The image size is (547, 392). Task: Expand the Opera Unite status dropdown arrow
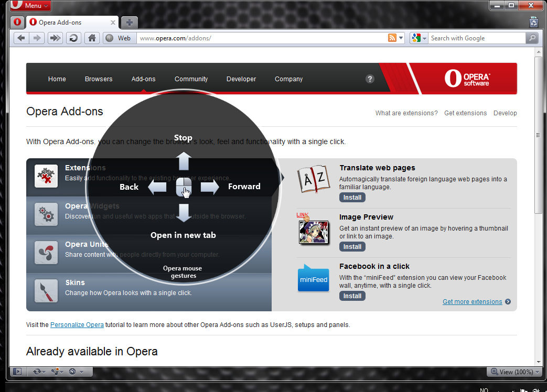[61, 372]
